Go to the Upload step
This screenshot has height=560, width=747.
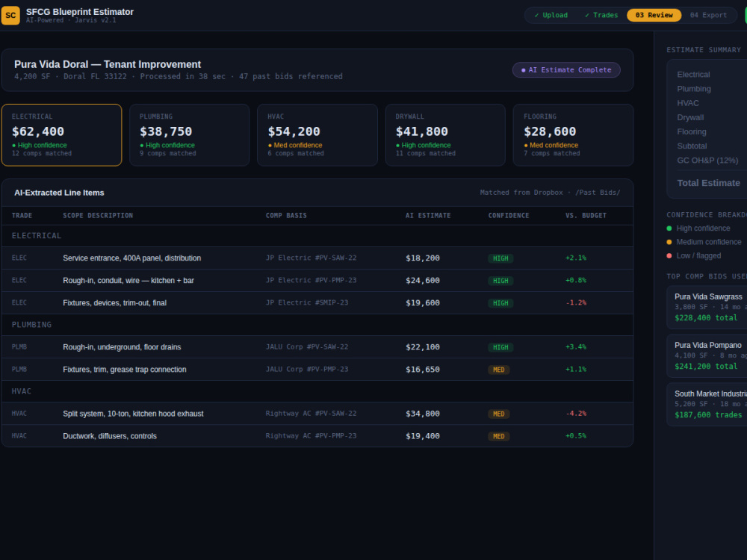click(551, 15)
